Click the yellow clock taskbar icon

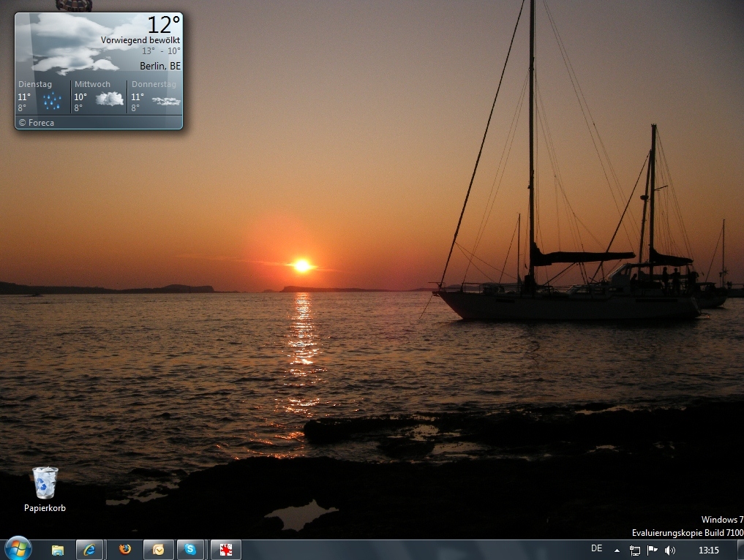coord(158,549)
